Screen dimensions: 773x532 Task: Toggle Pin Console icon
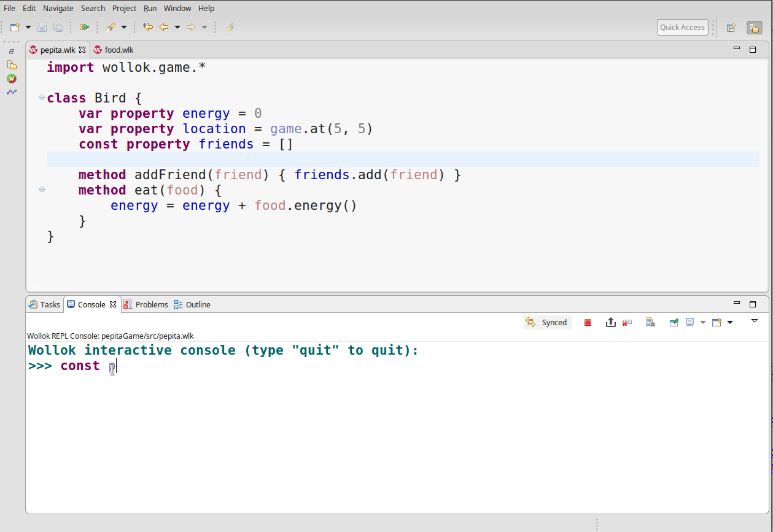(x=674, y=322)
